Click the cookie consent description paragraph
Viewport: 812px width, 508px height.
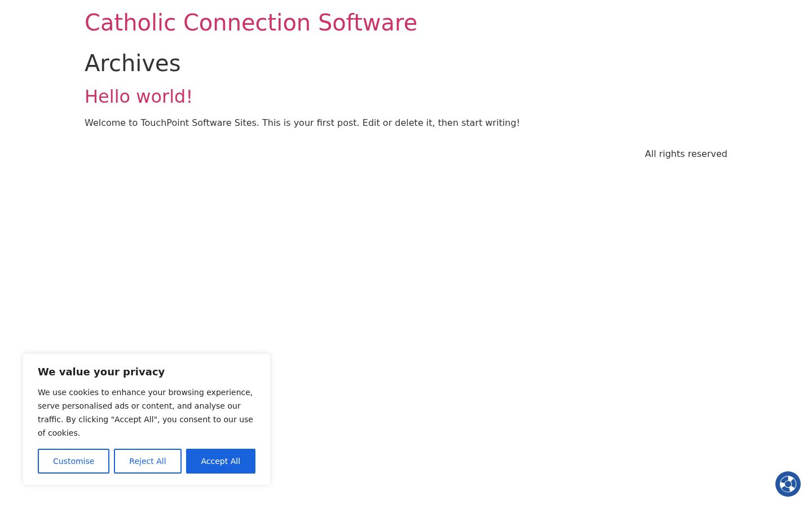coord(145,413)
